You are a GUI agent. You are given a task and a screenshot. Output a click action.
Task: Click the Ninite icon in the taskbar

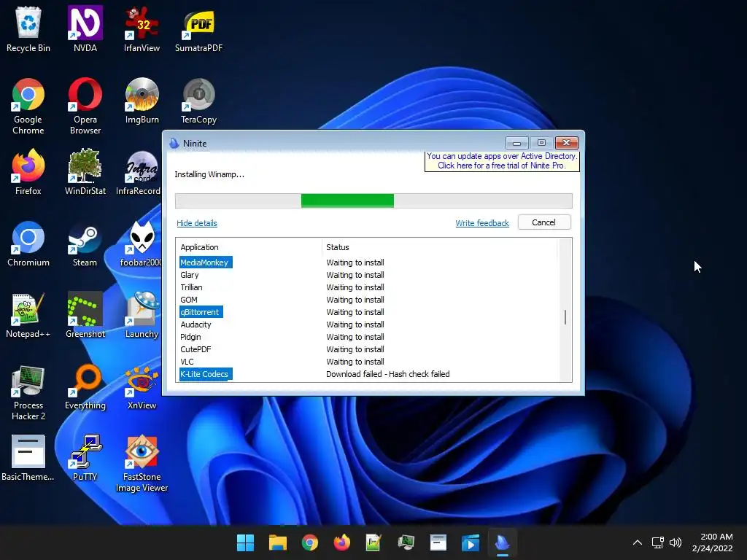pos(502,542)
